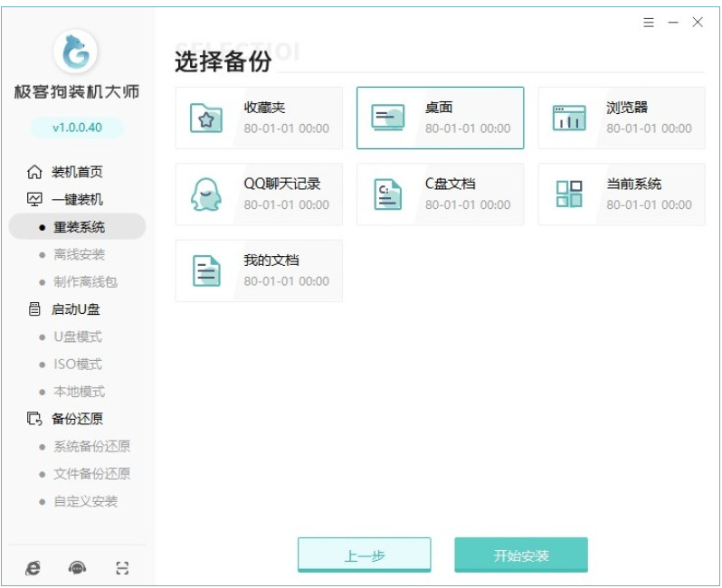Open the hamburger menu in title bar
Image resolution: width=722 pixels, height=588 pixels.
pyautogui.click(x=649, y=23)
